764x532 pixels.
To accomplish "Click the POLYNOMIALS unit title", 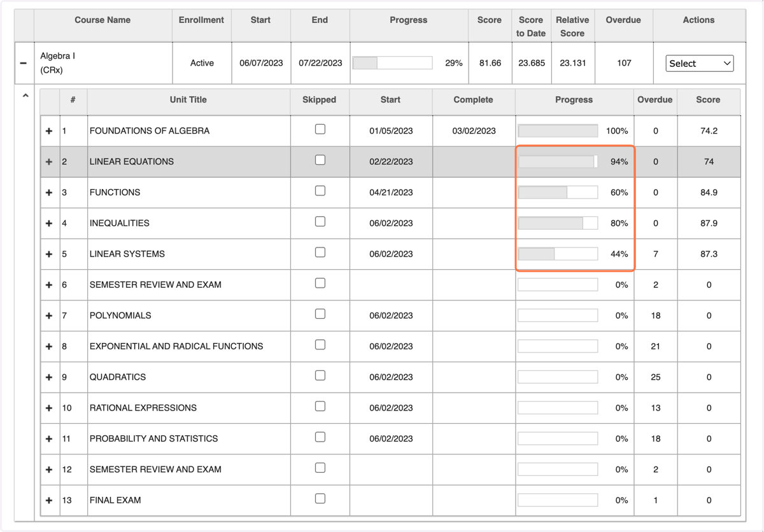I will coord(120,316).
